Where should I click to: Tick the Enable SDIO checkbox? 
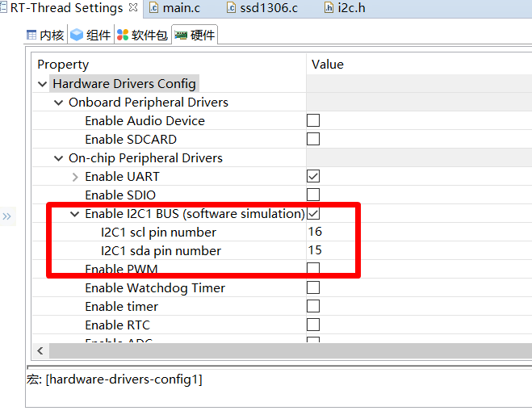(x=313, y=195)
